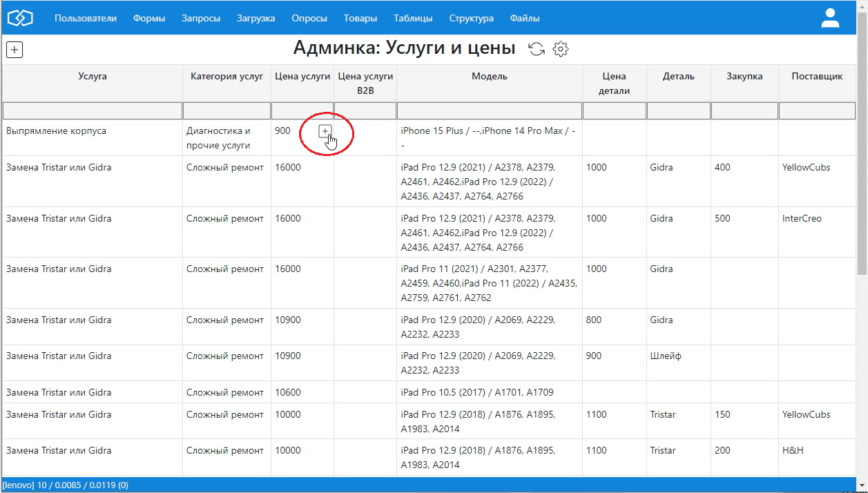Select Диагностика и прочие услуги cell
868x493 pixels.
[x=226, y=138]
